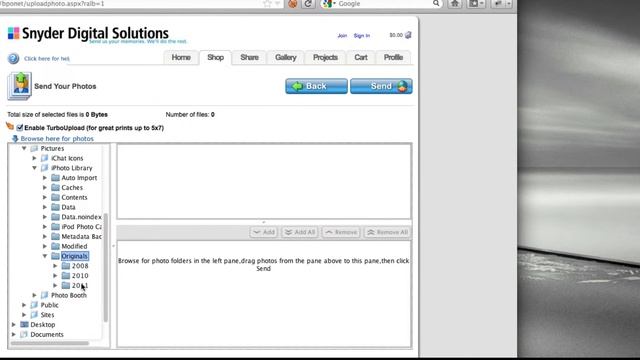Bookmark this page with the star icon
Viewport: 640px width, 360px height.
tap(267, 4)
